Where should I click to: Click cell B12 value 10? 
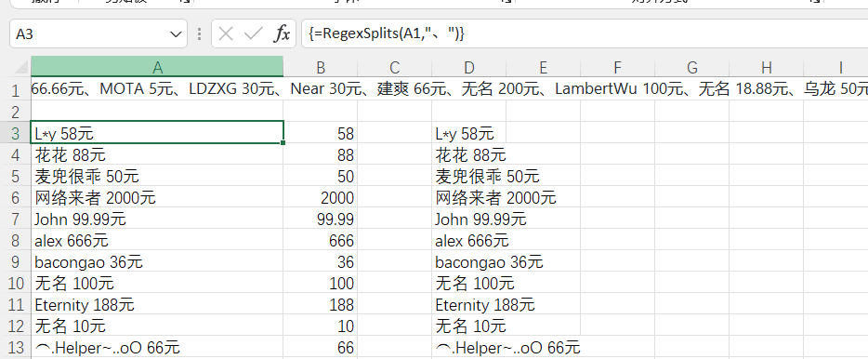coord(321,326)
